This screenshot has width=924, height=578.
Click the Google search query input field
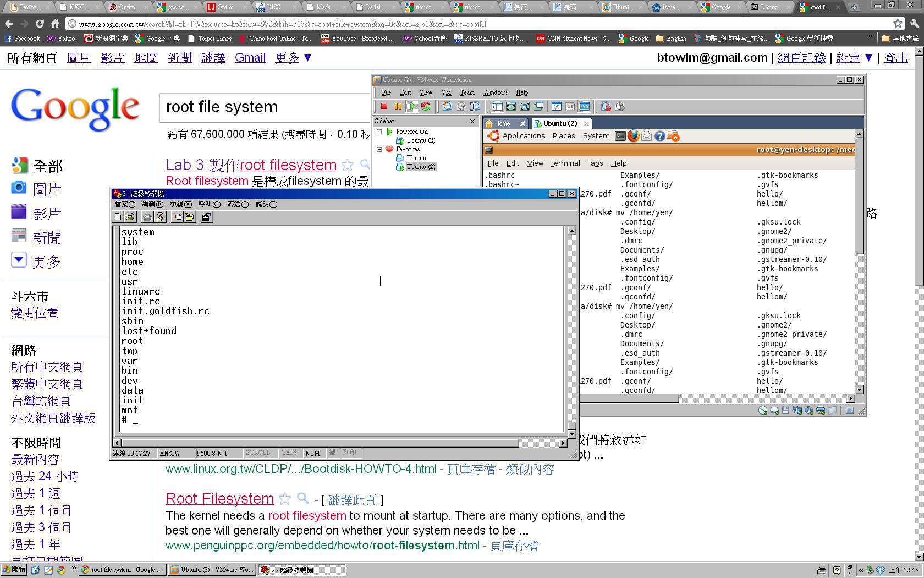[x=266, y=107]
